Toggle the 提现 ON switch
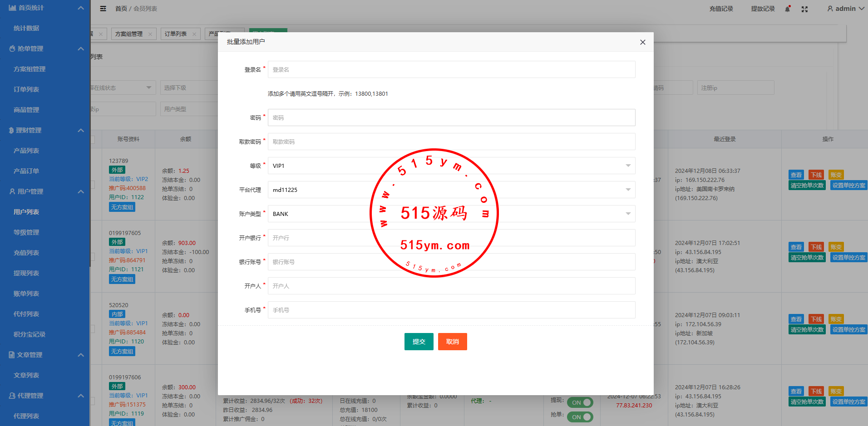The height and width of the screenshot is (426, 868). pos(580,402)
